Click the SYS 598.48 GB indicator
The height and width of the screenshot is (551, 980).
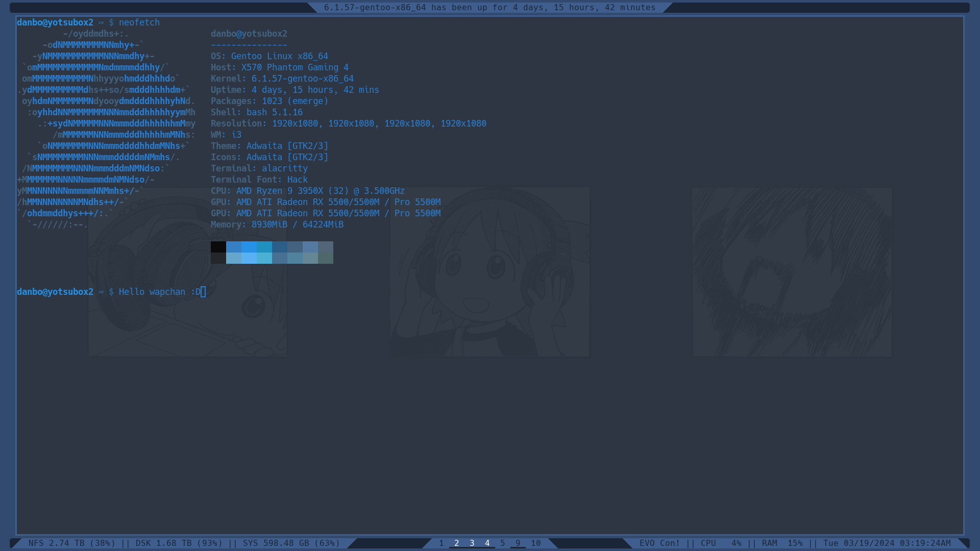pyautogui.click(x=291, y=543)
